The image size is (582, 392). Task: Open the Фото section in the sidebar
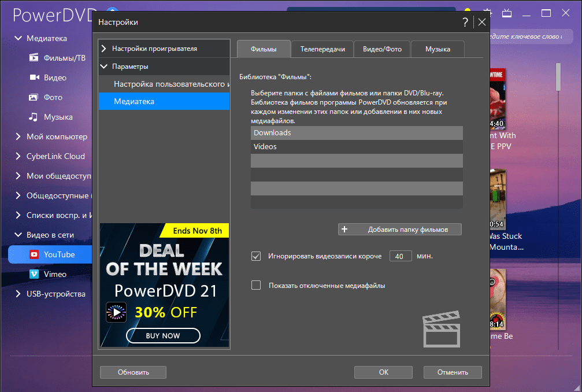(x=46, y=97)
